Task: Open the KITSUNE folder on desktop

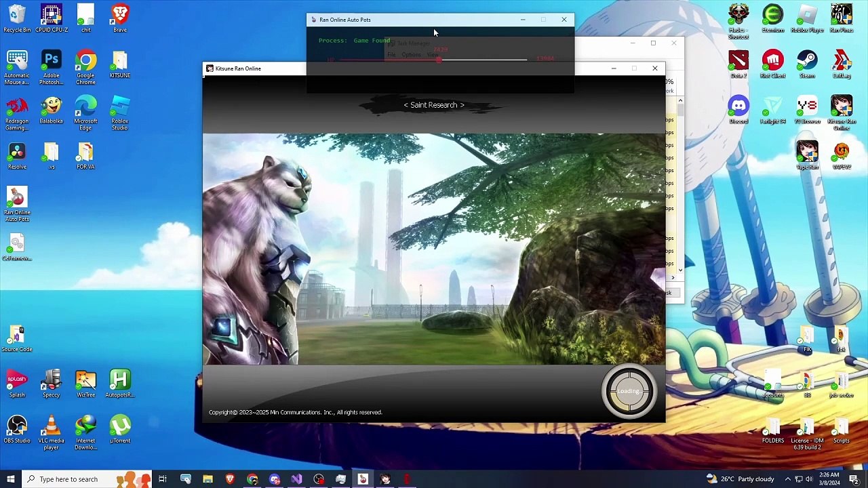Action: pyautogui.click(x=120, y=64)
